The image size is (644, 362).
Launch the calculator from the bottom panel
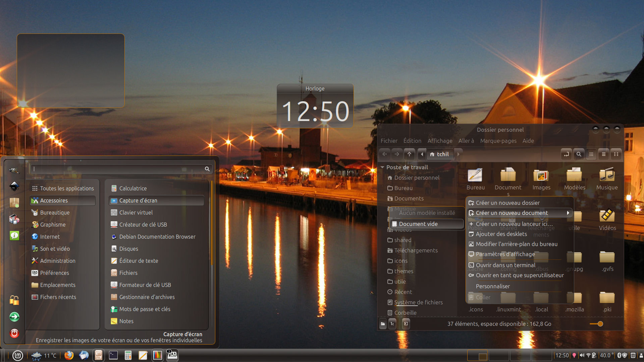(x=128, y=355)
